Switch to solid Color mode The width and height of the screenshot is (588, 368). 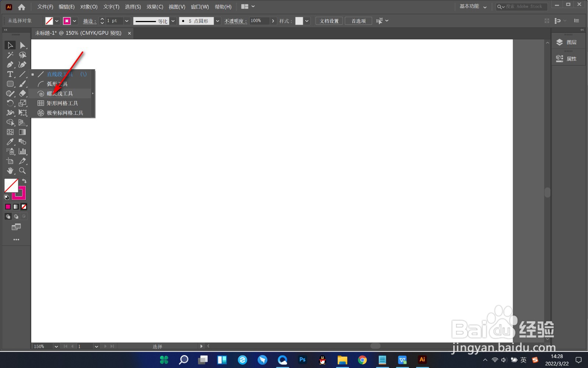pos(8,207)
